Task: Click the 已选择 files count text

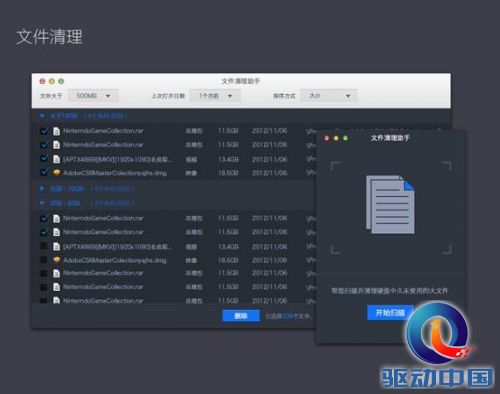Action: pos(288,316)
